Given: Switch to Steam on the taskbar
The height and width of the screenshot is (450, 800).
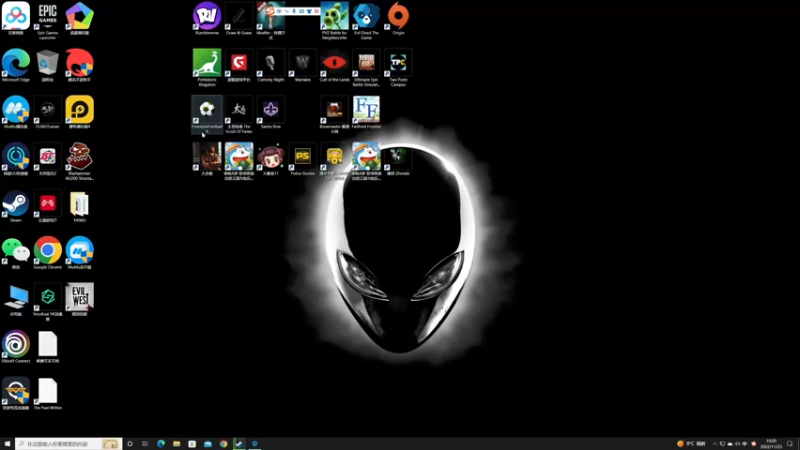Looking at the screenshot, I should [x=239, y=444].
